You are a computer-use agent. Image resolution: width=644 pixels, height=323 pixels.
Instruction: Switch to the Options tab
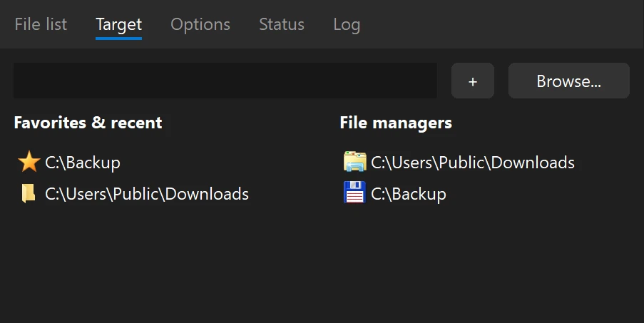pyautogui.click(x=200, y=24)
